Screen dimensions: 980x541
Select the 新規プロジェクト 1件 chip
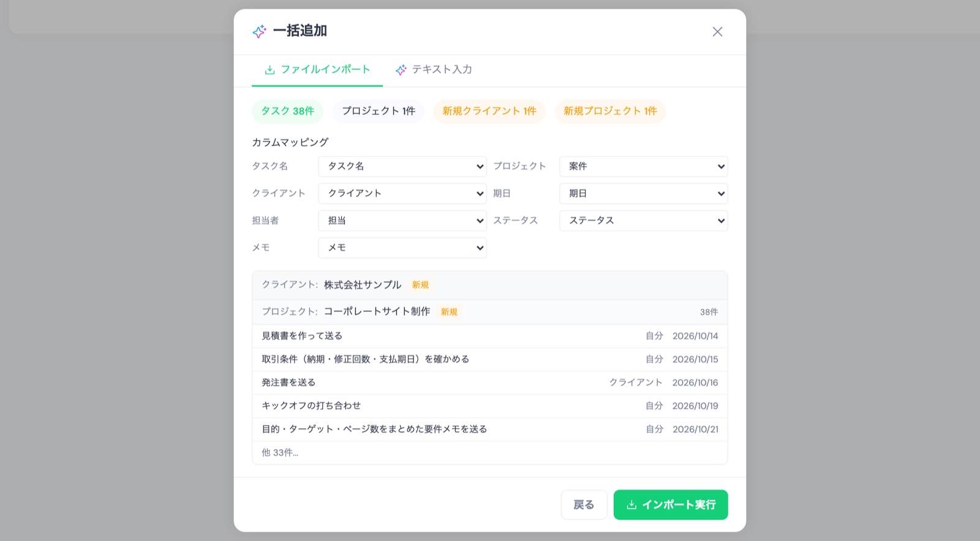pyautogui.click(x=610, y=111)
